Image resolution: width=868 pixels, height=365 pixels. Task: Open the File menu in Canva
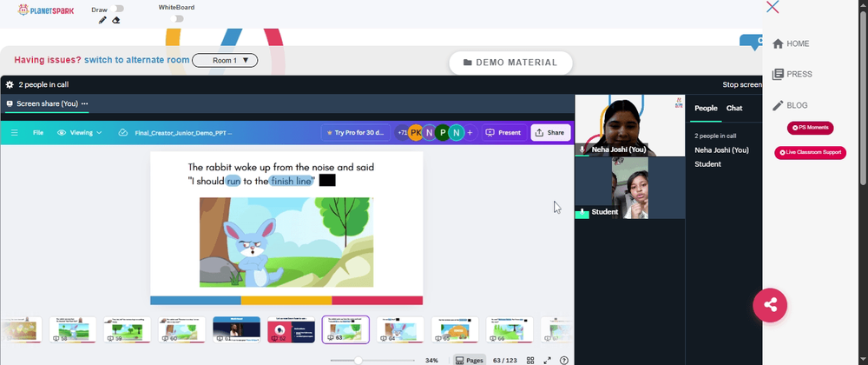point(37,133)
